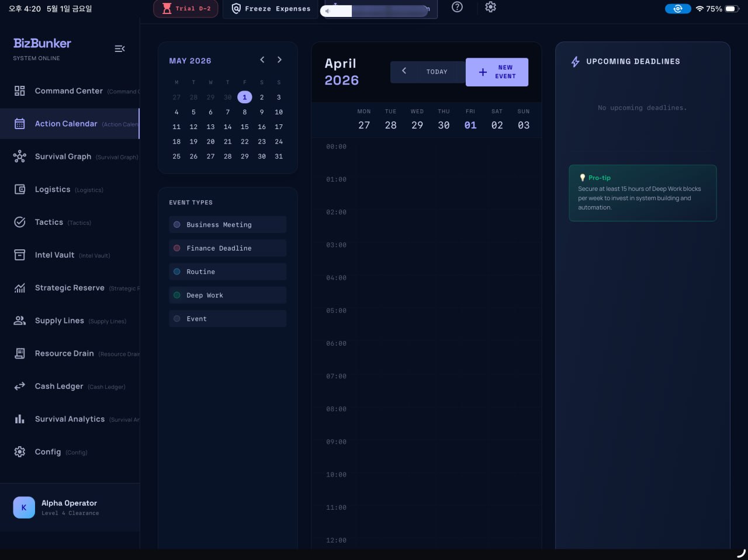Click the Resource Drain receipt icon

point(20,353)
